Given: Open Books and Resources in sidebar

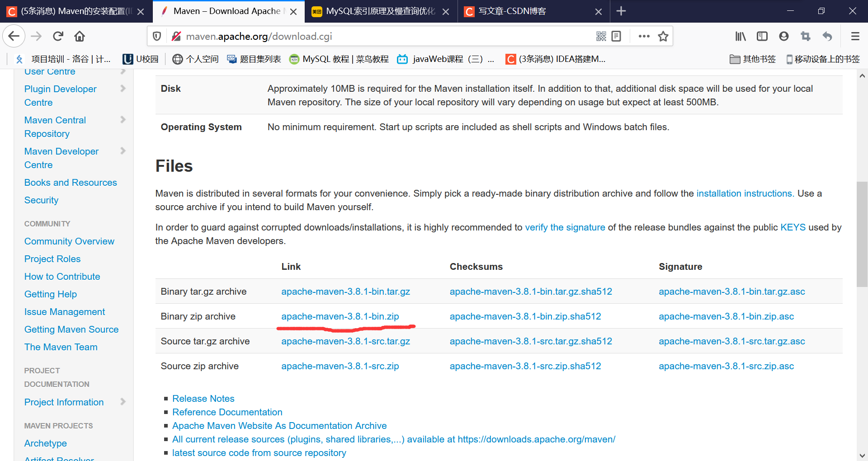Looking at the screenshot, I should pos(71,183).
